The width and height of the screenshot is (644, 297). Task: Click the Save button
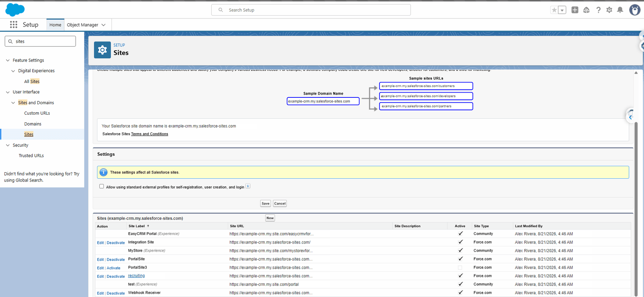pos(266,204)
